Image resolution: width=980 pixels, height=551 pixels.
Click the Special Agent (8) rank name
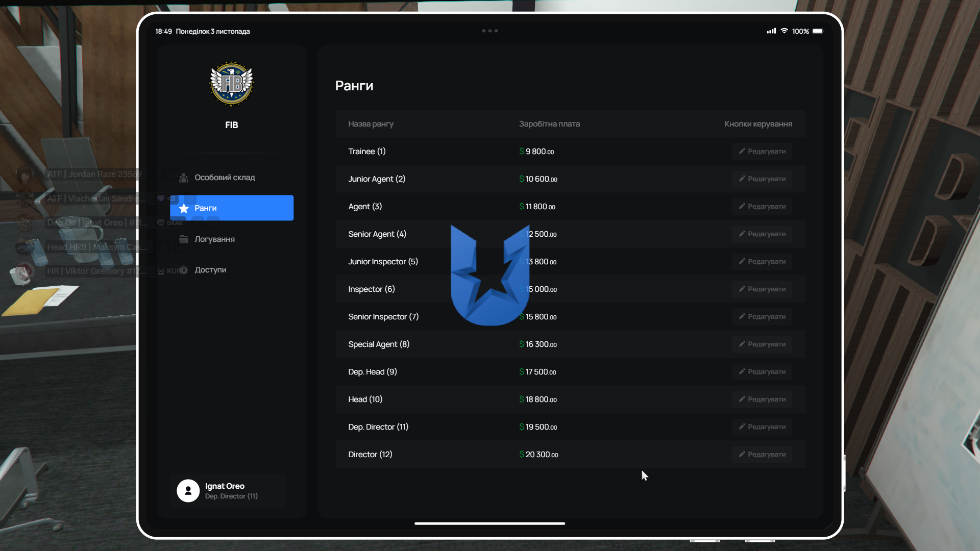click(x=379, y=344)
